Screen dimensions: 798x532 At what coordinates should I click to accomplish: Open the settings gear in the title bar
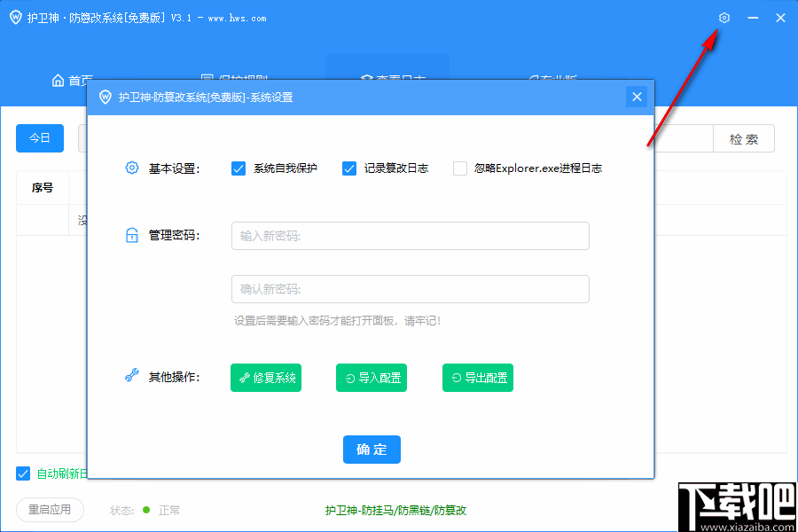tap(724, 17)
